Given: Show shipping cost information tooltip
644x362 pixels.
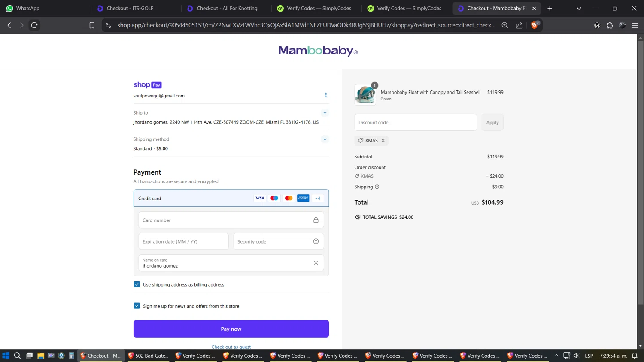Looking at the screenshot, I should pyautogui.click(x=377, y=187).
